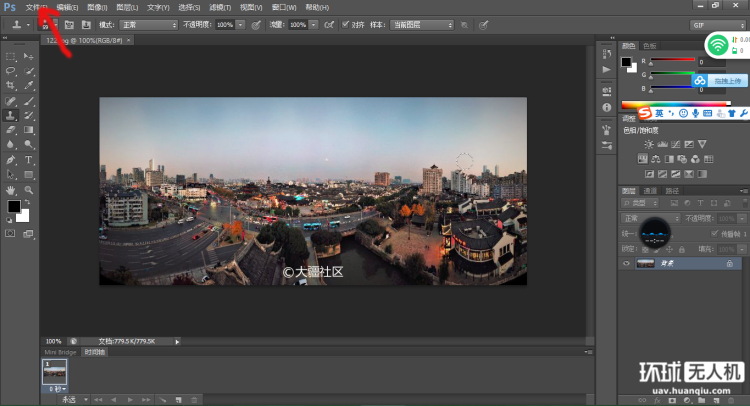Open the 文件 (File) menu
This screenshot has height=406, width=750.
pos(36,7)
